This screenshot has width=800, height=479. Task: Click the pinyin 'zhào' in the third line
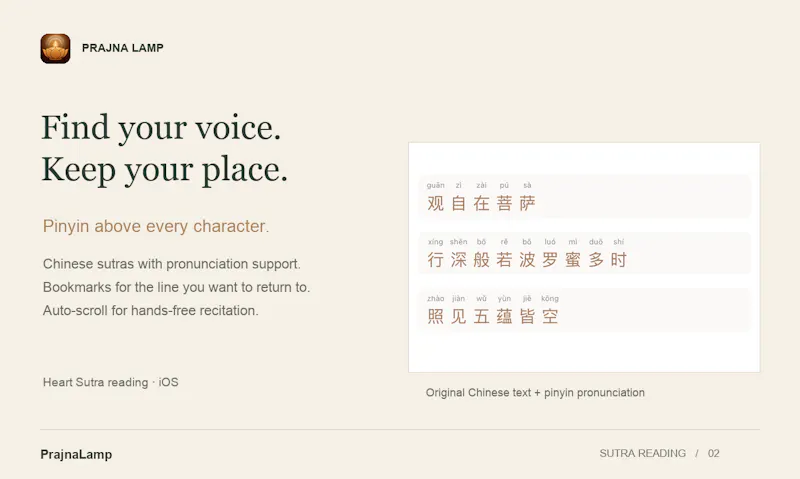coord(435,298)
